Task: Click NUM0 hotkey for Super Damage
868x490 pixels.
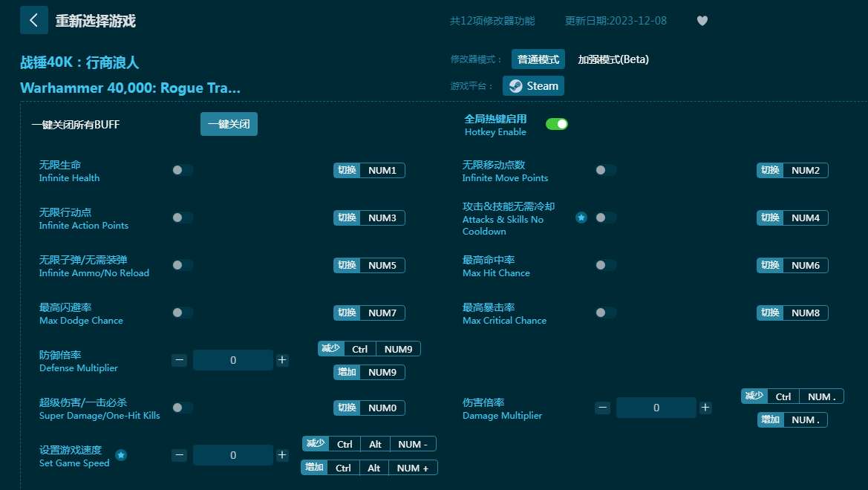Action: coord(369,408)
